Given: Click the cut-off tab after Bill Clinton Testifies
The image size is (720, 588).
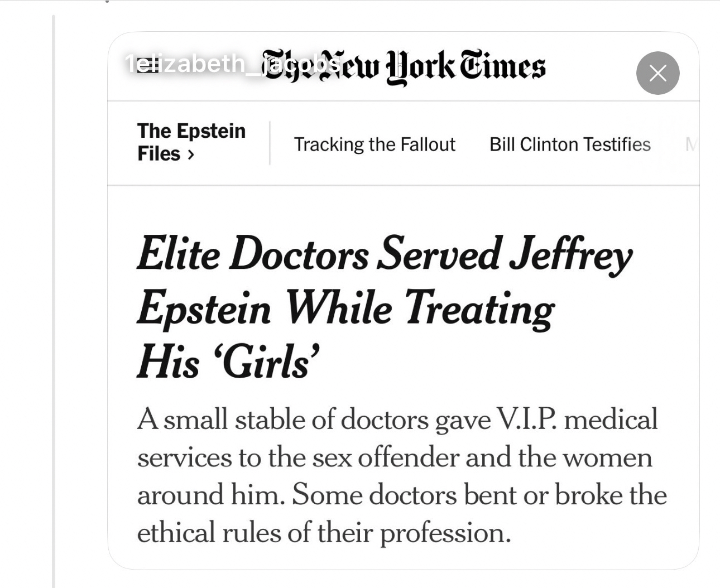Looking at the screenshot, I should pyautogui.click(x=691, y=144).
